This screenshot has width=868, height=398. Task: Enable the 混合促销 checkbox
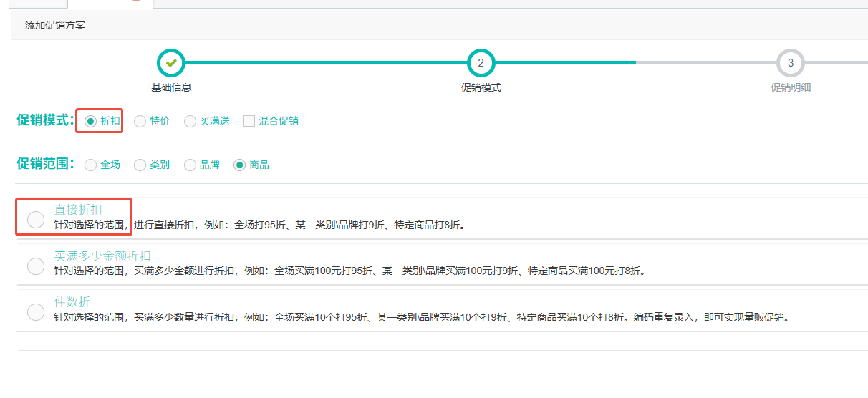coord(249,121)
